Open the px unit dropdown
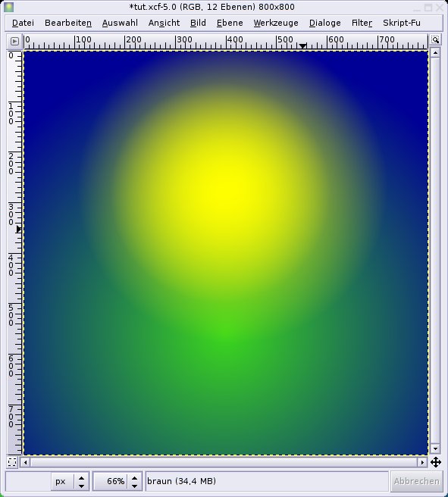Screen dimensions: 448x497 tap(70, 481)
